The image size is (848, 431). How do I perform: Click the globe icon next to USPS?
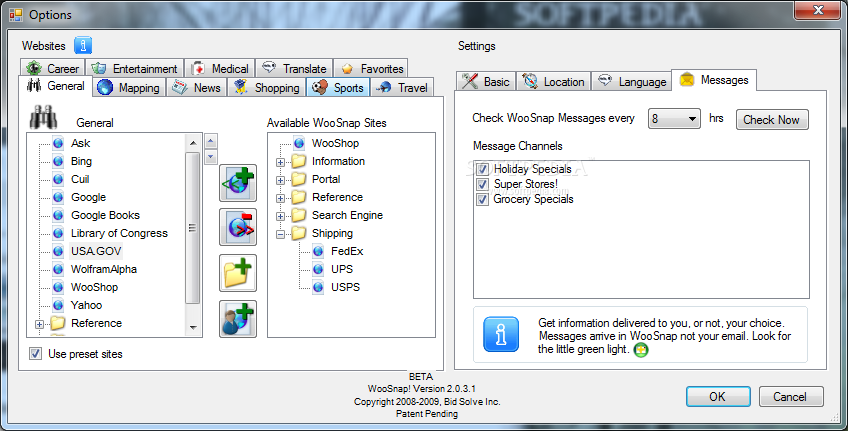coord(318,287)
